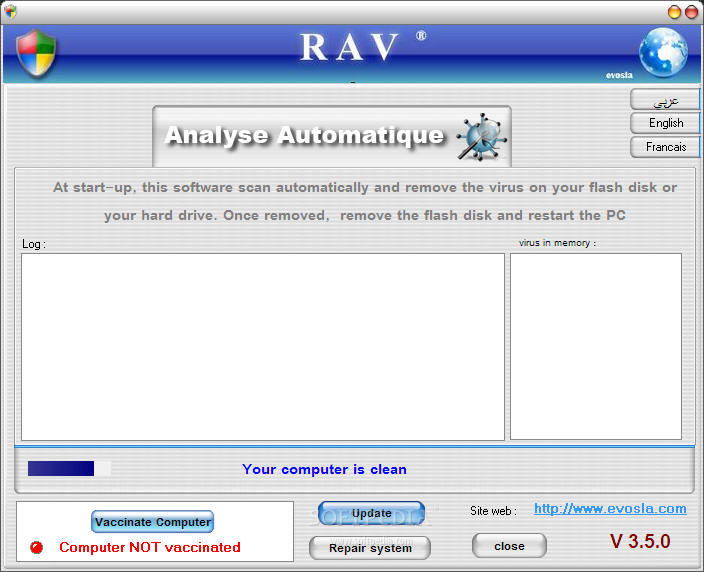Screen dimensions: 704x572
Task: Click the Vaccinate Computer button
Action: click(152, 522)
